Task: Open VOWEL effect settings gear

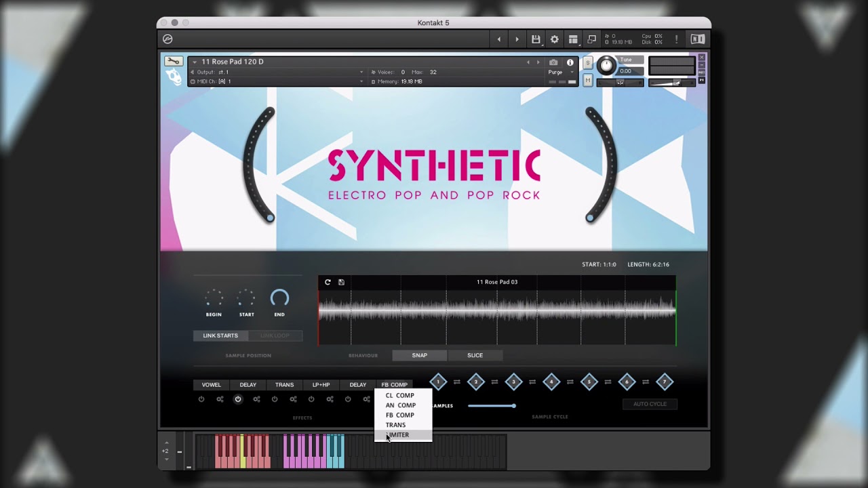Action: 220,399
